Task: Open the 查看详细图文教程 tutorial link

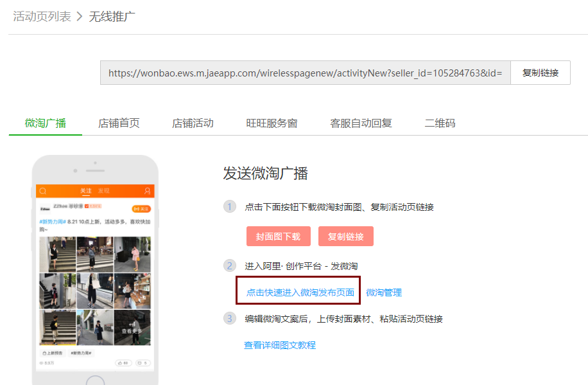Action: pyautogui.click(x=279, y=345)
